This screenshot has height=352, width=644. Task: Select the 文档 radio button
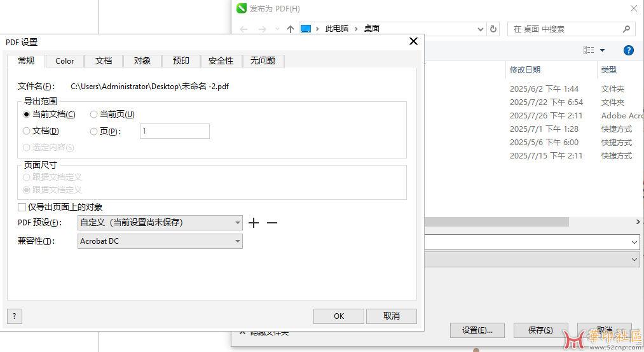(27, 131)
